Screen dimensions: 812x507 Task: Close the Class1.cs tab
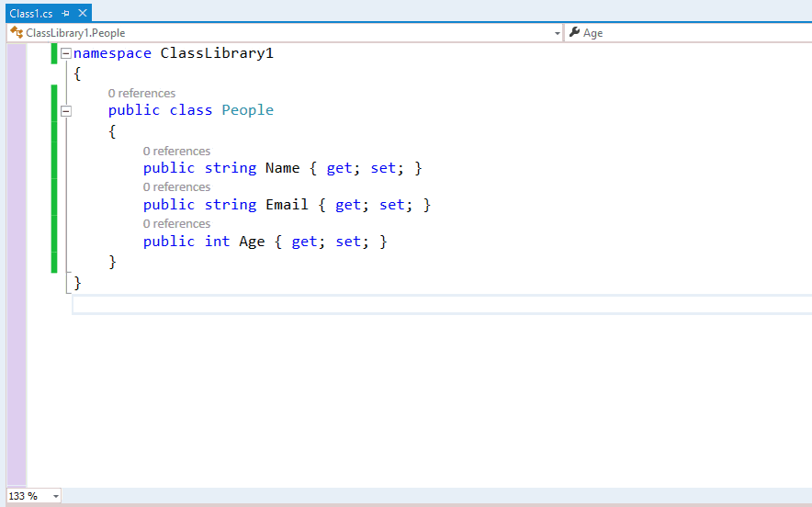click(83, 14)
